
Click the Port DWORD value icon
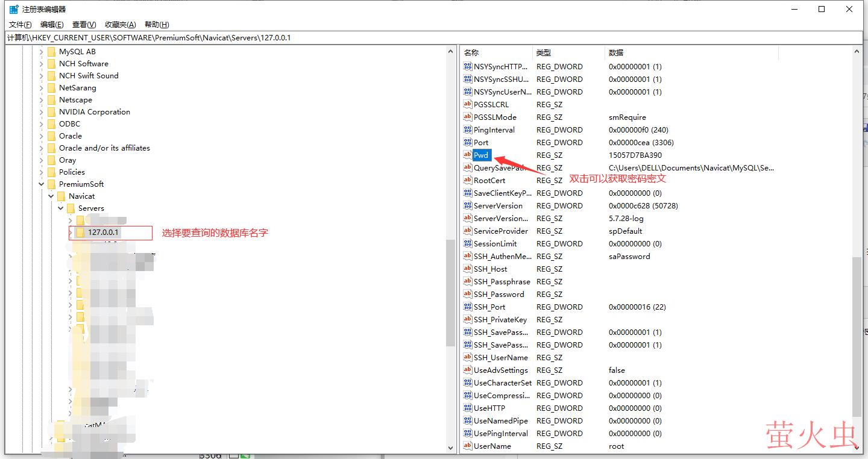click(467, 143)
